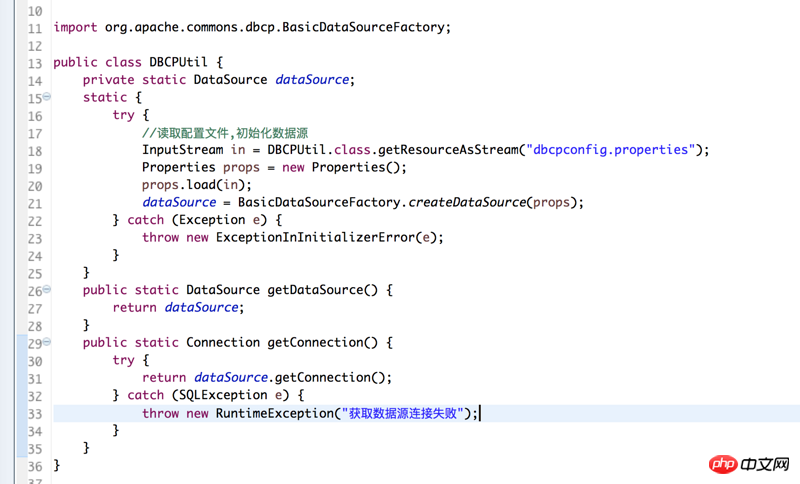Click catch (Exception e) on line 22

(197, 220)
